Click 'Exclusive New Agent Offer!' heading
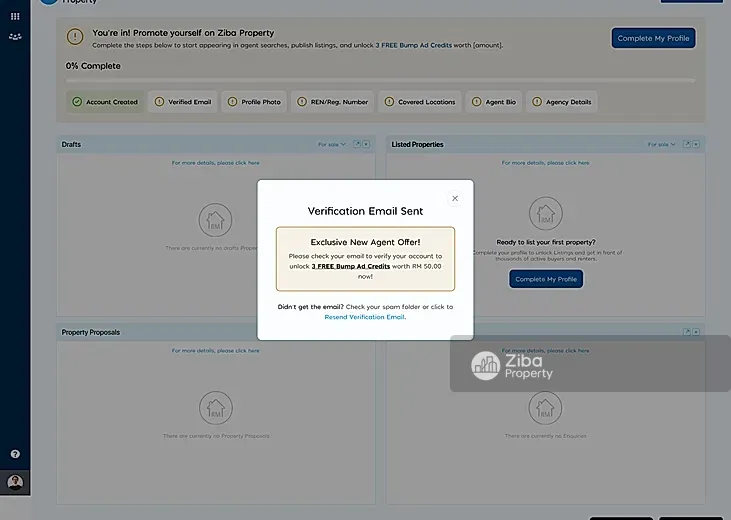731x520 pixels. tap(366, 242)
